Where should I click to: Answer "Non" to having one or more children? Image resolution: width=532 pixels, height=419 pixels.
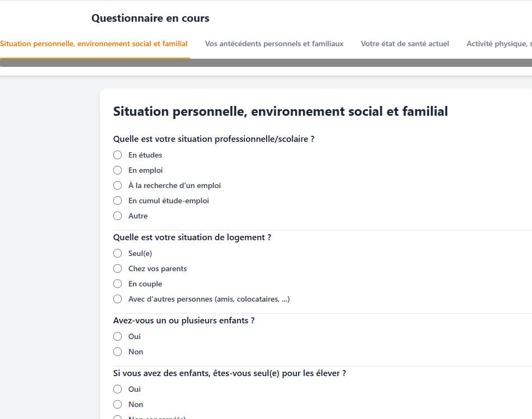click(117, 352)
